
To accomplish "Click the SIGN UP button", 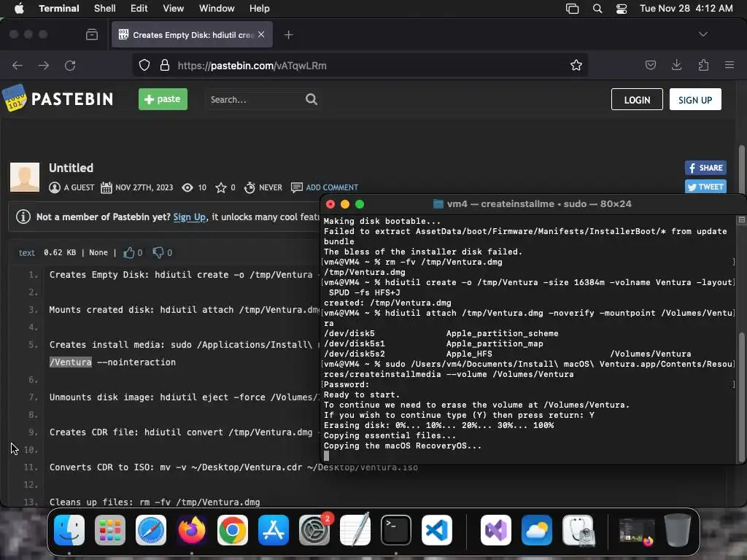I will [695, 99].
